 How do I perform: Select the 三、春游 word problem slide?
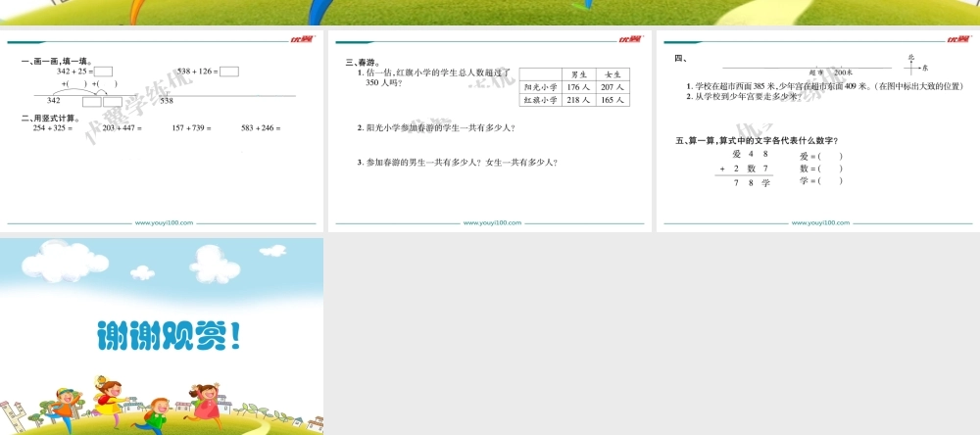click(490, 132)
